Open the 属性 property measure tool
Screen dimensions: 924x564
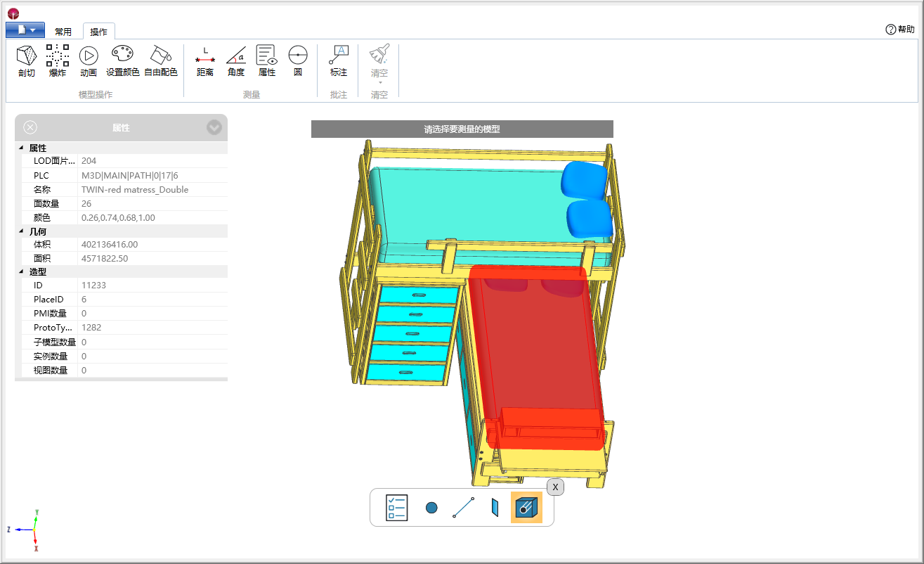point(267,61)
